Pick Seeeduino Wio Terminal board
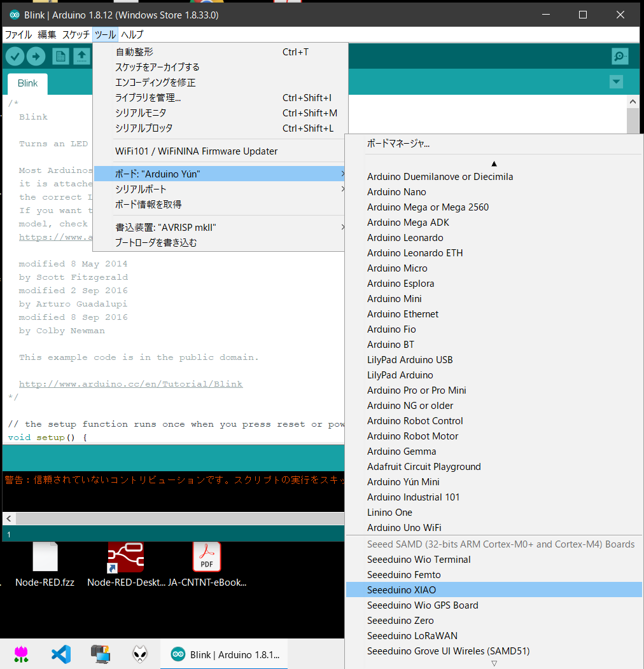This screenshot has height=669, width=644. tap(494, 560)
